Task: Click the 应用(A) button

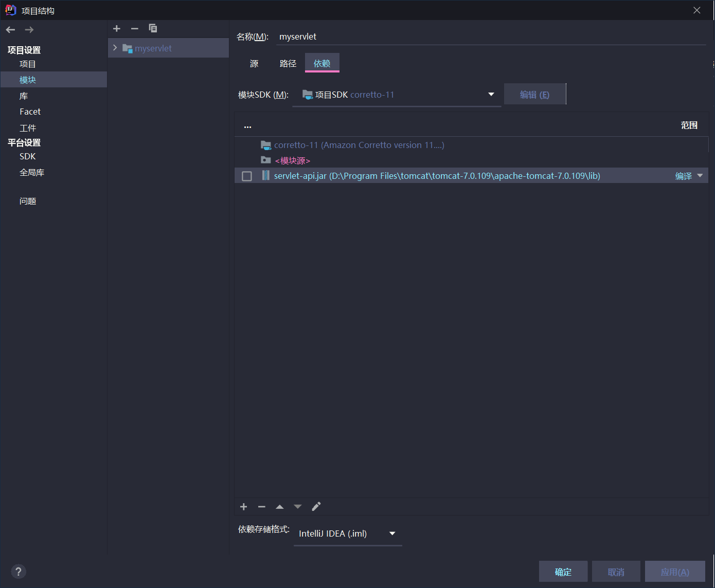Action: [x=675, y=572]
